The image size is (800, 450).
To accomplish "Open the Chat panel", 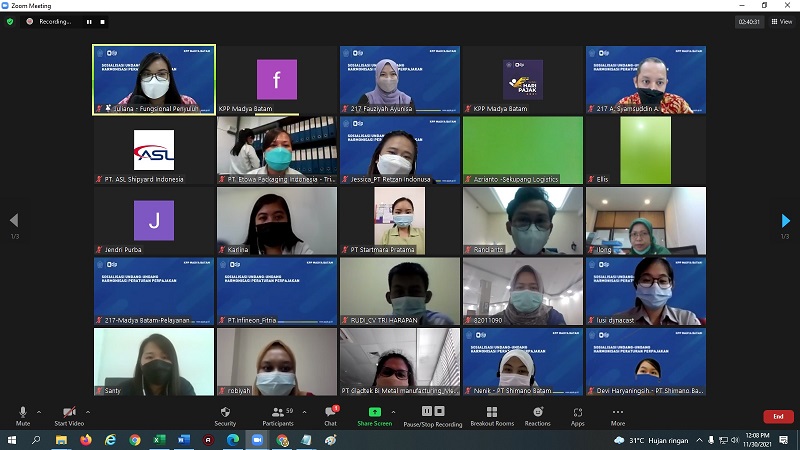I will (330, 414).
